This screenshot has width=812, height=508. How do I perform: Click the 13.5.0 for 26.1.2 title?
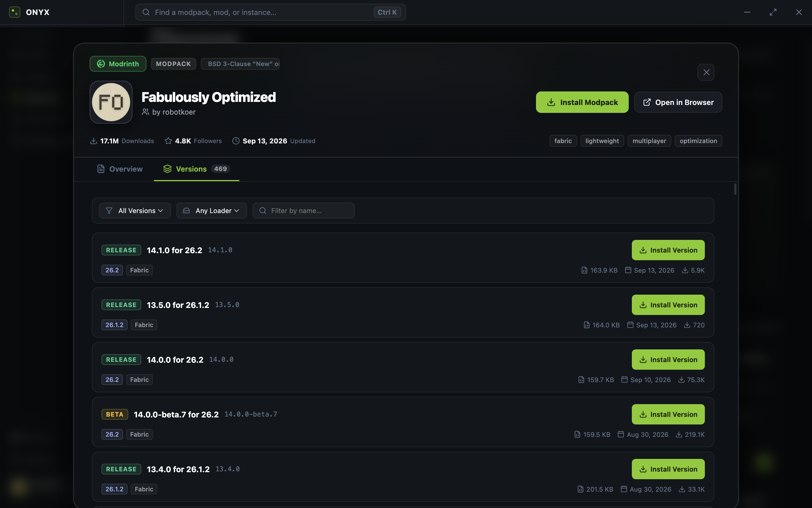pos(178,305)
